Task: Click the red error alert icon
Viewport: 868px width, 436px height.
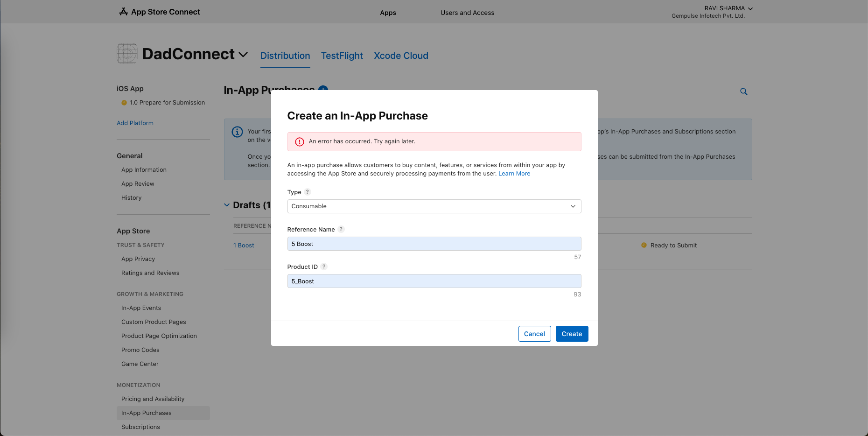Action: [300, 141]
